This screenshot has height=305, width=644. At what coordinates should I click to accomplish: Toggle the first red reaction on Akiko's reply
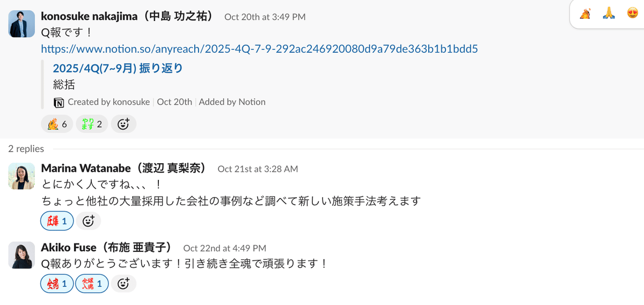[57, 284]
